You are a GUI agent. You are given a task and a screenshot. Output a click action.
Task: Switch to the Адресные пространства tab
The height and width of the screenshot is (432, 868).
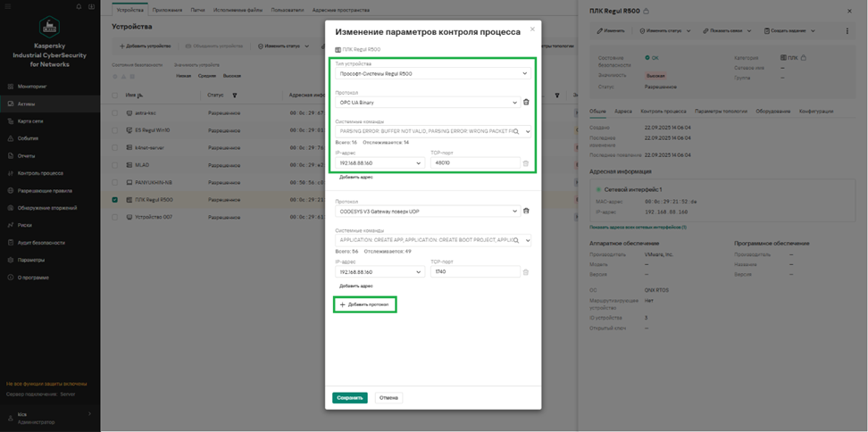pyautogui.click(x=341, y=10)
